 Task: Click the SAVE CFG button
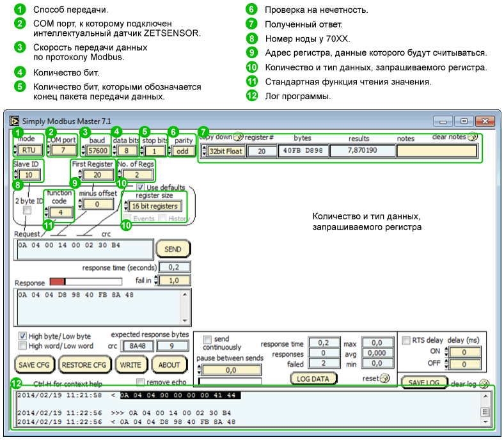point(35,365)
